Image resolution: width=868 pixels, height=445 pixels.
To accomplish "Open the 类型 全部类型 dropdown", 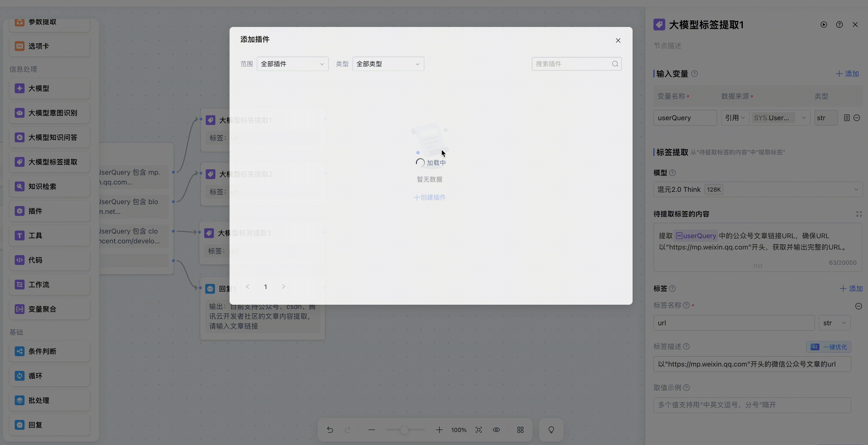I will coord(388,64).
